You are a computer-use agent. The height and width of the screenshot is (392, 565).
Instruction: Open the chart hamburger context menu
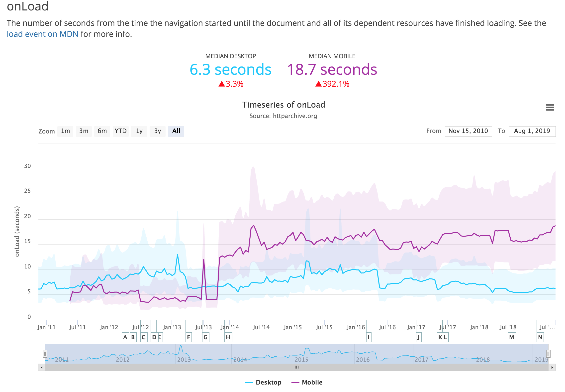click(550, 107)
